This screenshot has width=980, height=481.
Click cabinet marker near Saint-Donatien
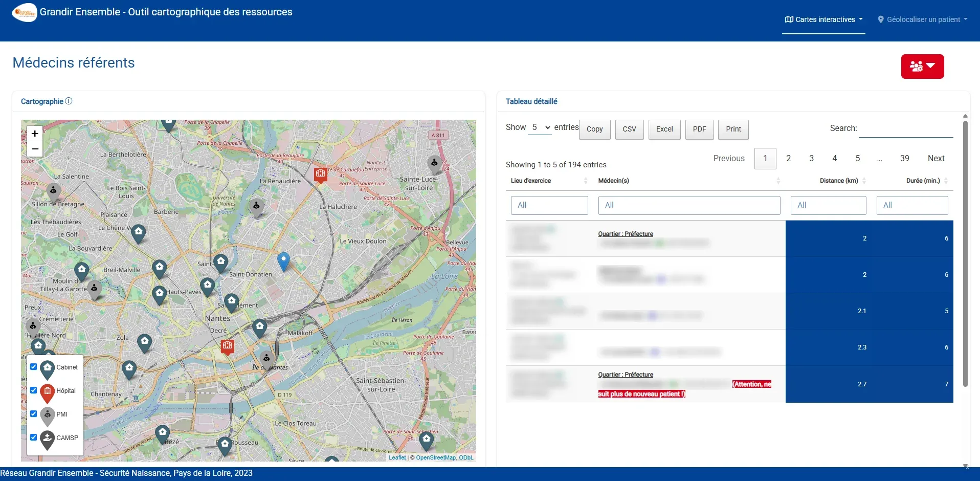pos(221,264)
